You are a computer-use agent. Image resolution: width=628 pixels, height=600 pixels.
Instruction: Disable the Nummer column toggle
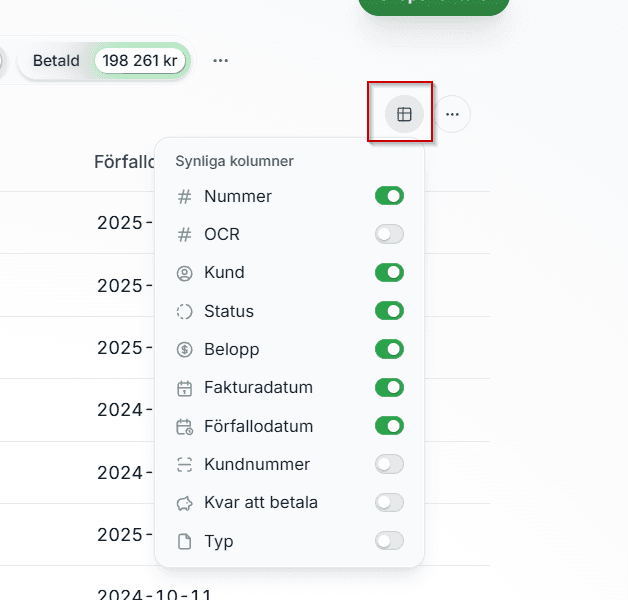click(x=389, y=196)
